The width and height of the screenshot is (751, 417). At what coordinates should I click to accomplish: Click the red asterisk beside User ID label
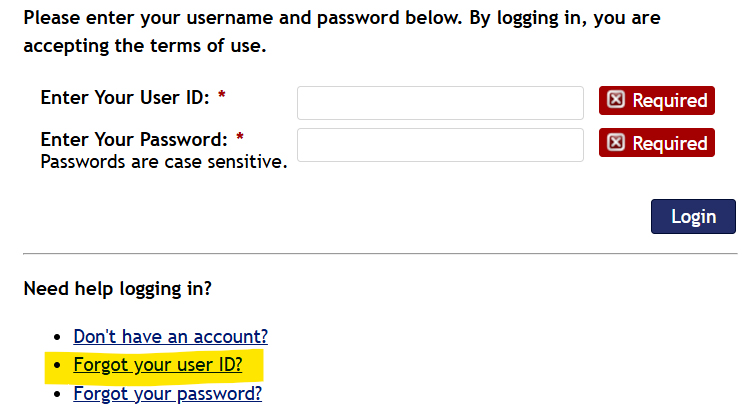[221, 95]
